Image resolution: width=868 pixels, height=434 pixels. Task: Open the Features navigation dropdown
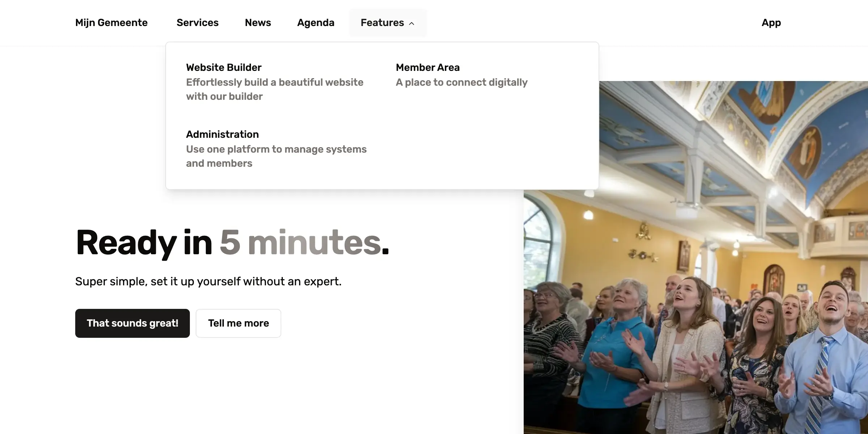point(382,23)
